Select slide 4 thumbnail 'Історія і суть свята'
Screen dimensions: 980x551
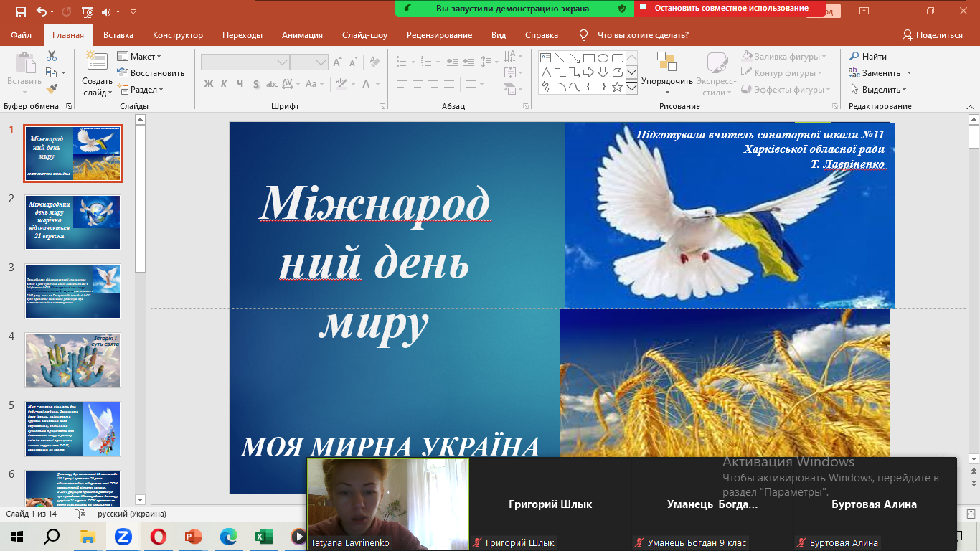(x=73, y=360)
